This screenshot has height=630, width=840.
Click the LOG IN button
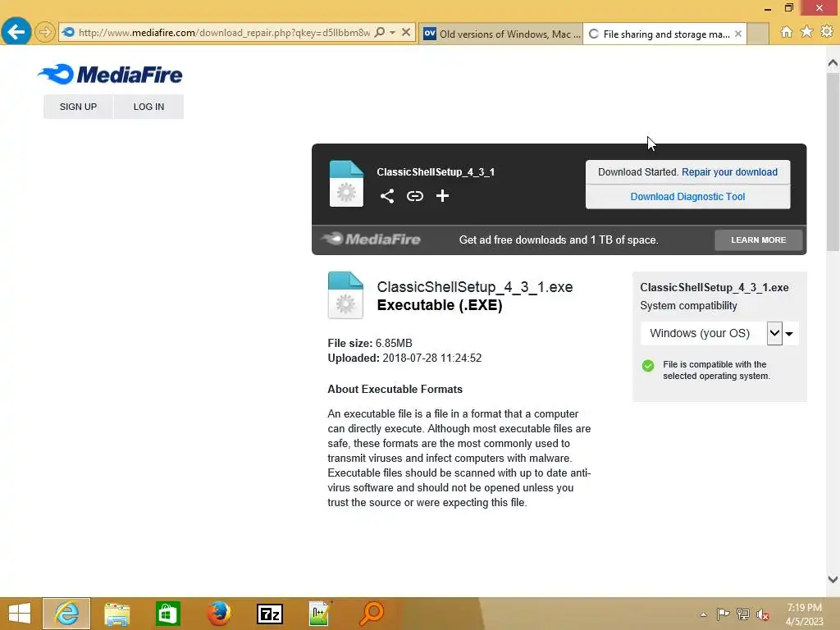[149, 107]
